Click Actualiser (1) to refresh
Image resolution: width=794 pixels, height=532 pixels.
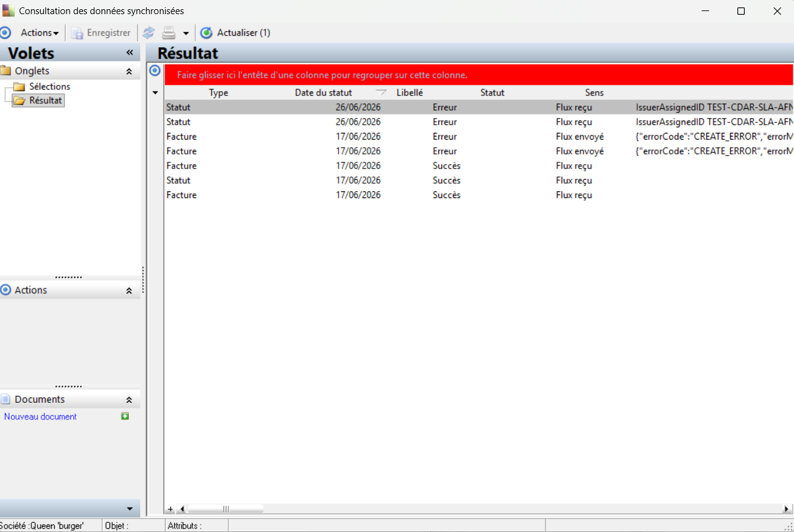[x=235, y=33]
